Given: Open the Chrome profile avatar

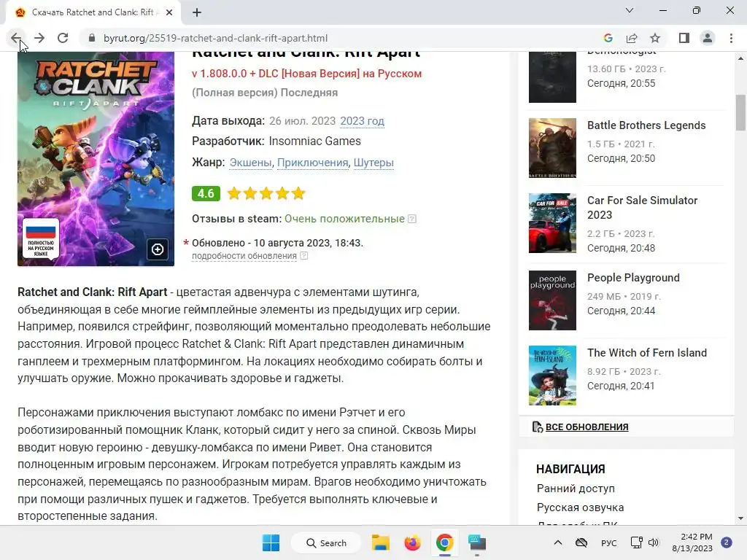Looking at the screenshot, I should (x=708, y=38).
